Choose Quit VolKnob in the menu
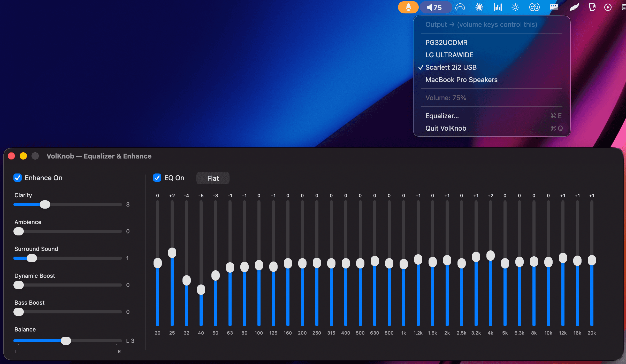The height and width of the screenshot is (364, 626). tap(492, 128)
